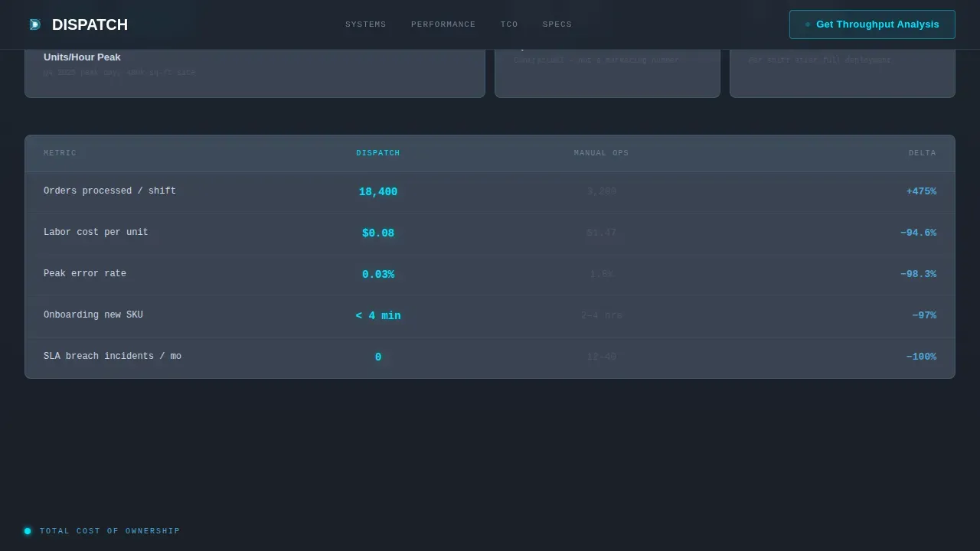The width and height of the screenshot is (980, 551).
Task: Select the Onboarding new SKU label
Action: [x=93, y=315]
